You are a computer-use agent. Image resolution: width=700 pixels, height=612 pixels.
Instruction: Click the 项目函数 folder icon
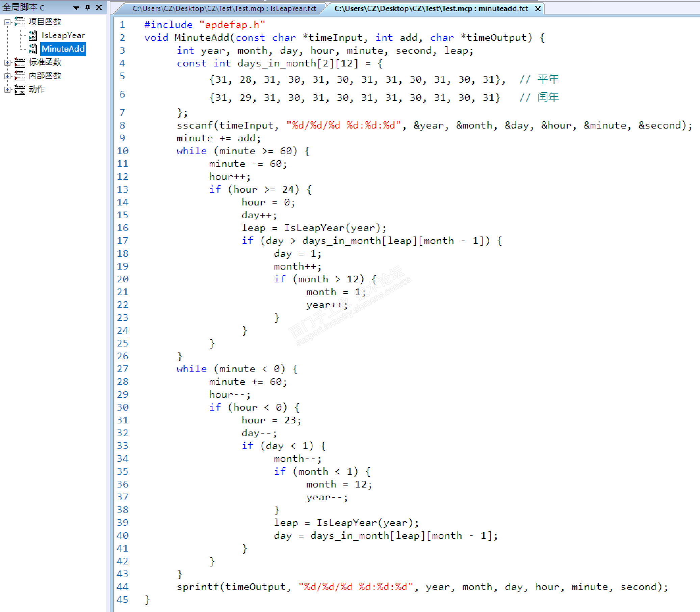pyautogui.click(x=20, y=22)
